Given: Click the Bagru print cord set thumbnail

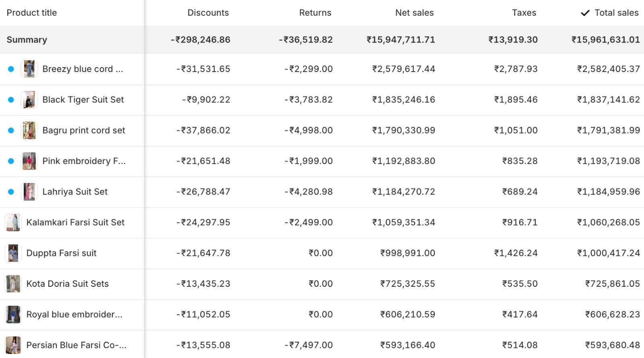Looking at the screenshot, I should pos(29,130).
